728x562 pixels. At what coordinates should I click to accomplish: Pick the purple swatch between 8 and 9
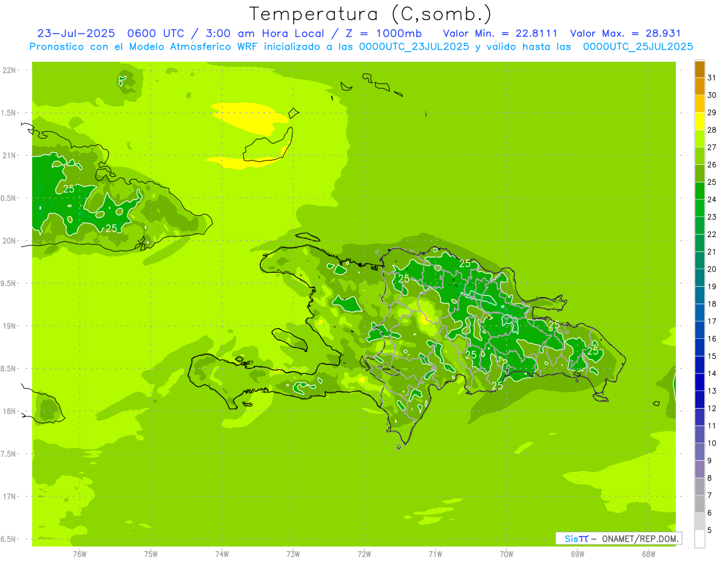point(699,469)
